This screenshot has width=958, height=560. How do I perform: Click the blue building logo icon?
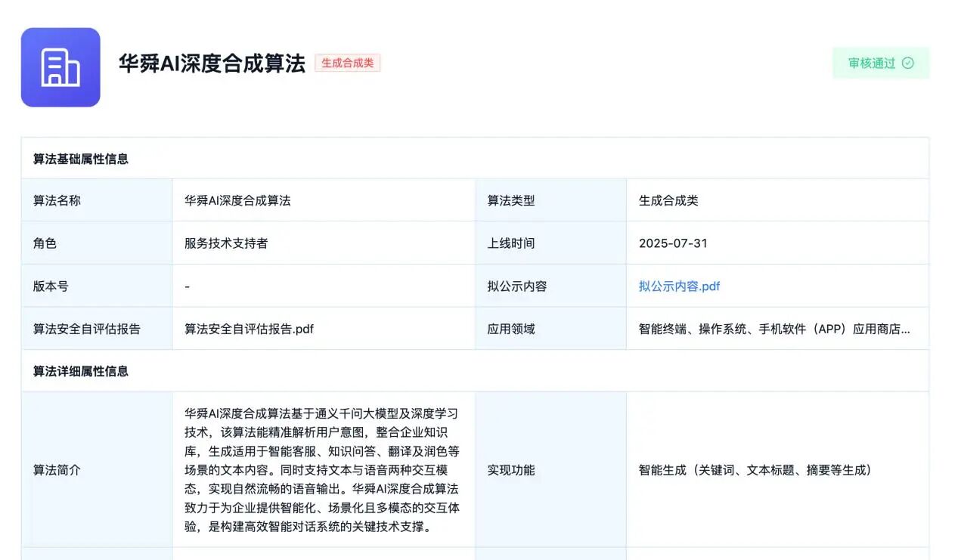(60, 67)
